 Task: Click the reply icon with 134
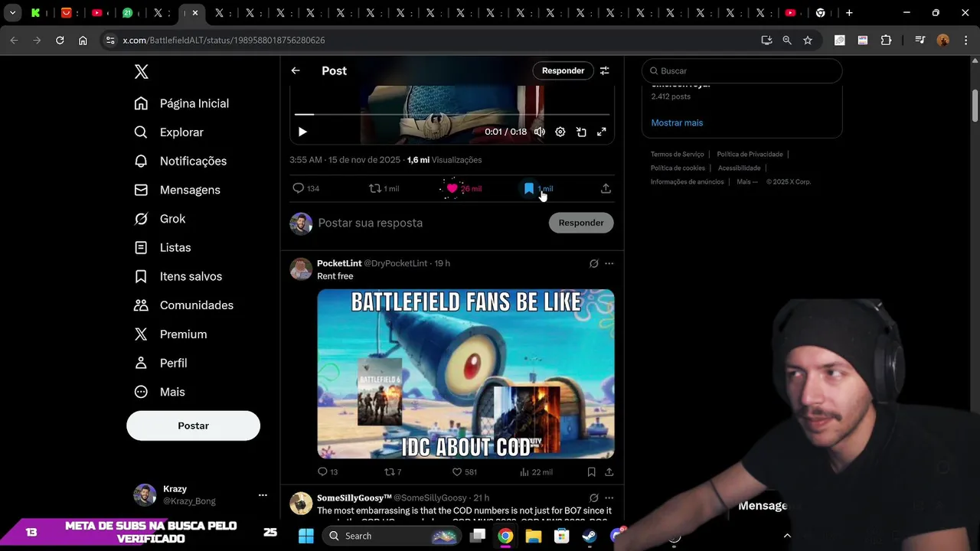(x=306, y=188)
